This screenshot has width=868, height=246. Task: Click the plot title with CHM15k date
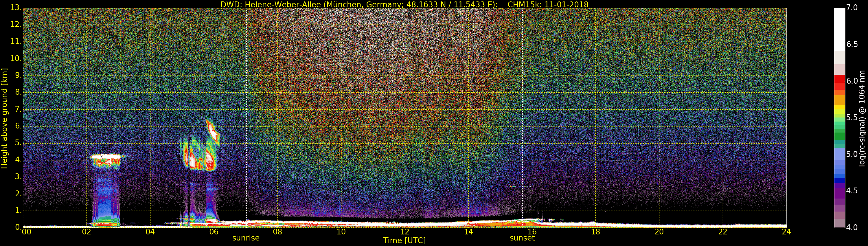pos(404,4)
